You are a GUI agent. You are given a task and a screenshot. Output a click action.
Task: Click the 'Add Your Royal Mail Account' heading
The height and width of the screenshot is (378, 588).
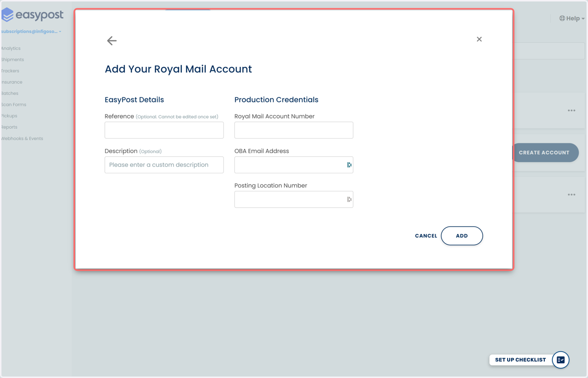click(x=178, y=69)
